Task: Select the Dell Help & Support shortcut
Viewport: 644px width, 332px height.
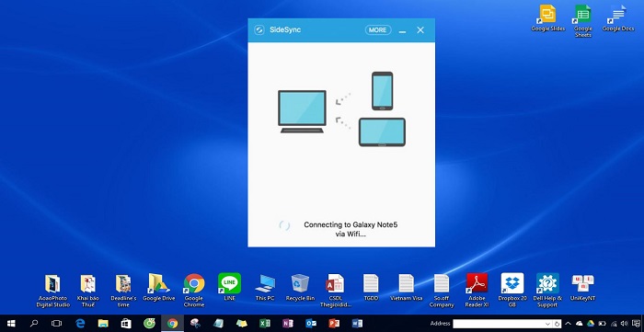Action: point(547,291)
